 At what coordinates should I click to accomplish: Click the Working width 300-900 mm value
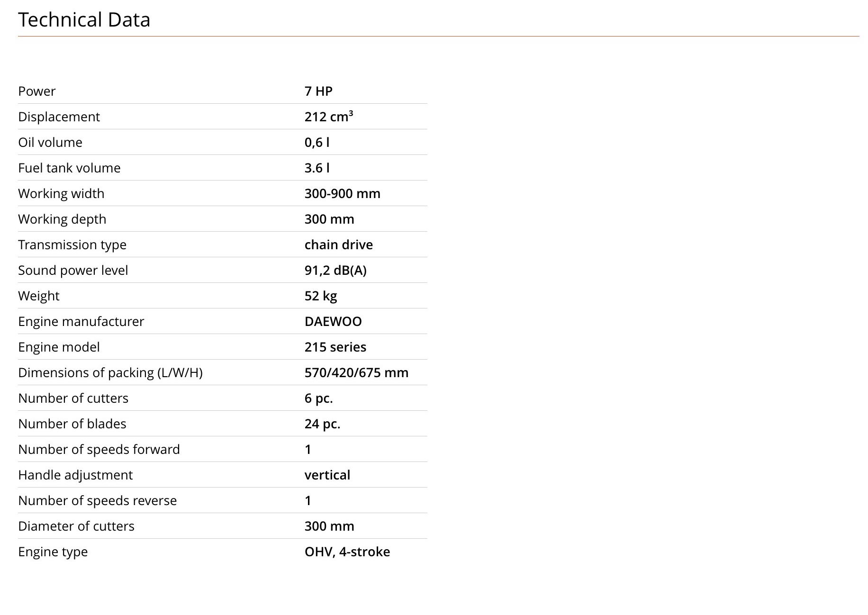[343, 193]
